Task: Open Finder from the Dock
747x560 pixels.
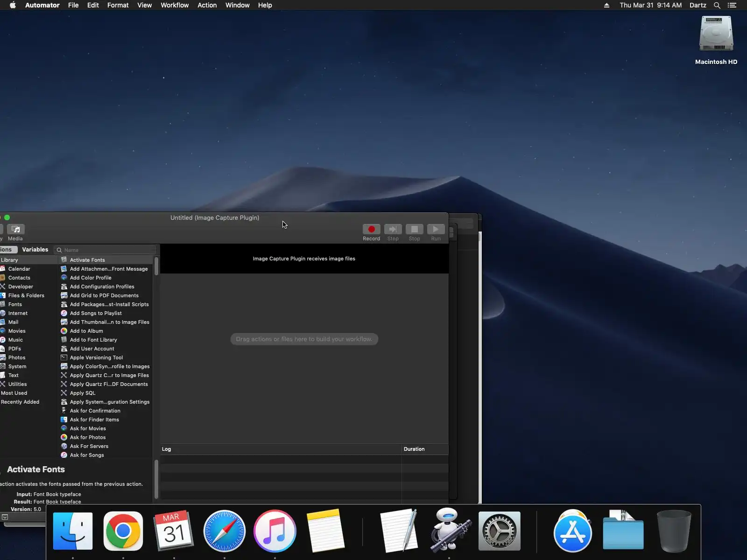Action: [73, 531]
